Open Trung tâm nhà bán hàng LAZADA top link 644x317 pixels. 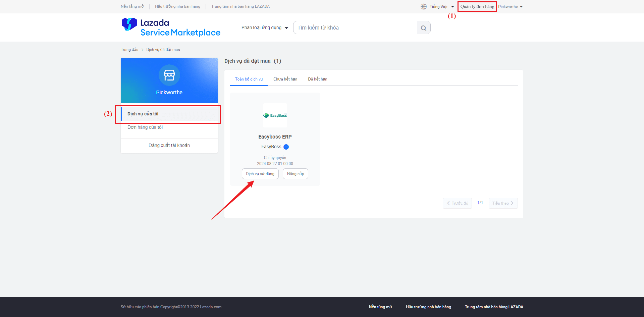click(x=240, y=6)
